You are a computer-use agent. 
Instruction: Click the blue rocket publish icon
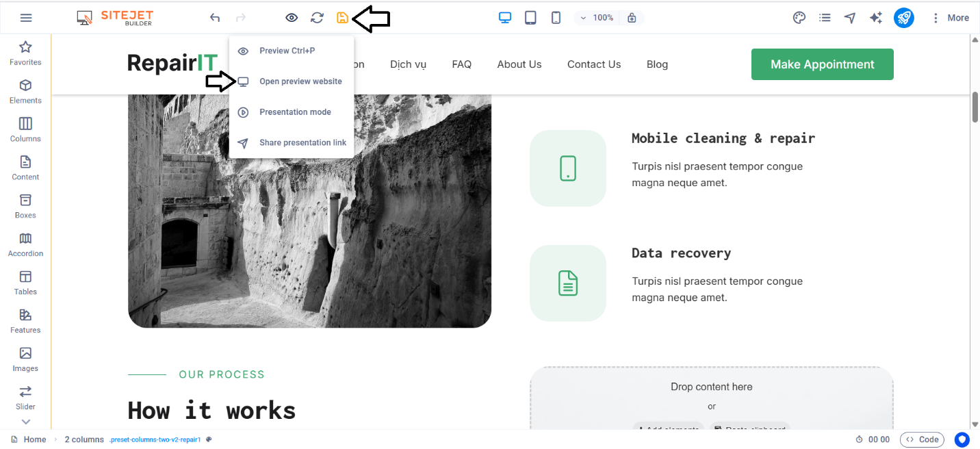tap(904, 18)
